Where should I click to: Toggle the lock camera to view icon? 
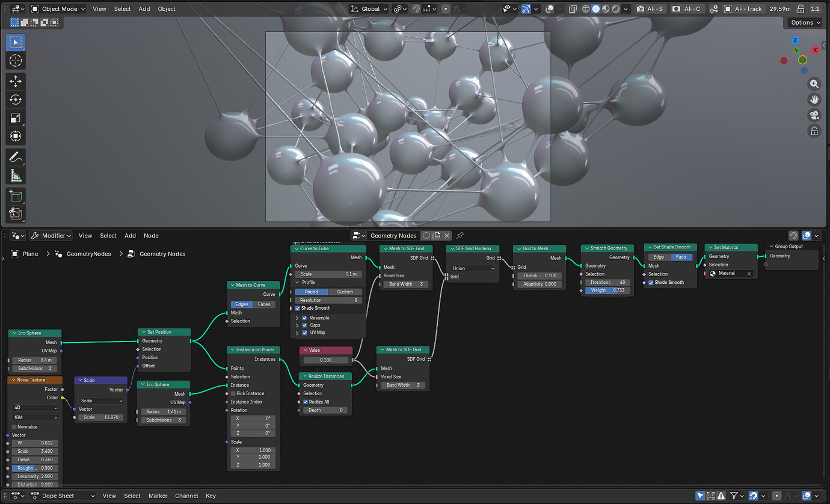coord(814,131)
